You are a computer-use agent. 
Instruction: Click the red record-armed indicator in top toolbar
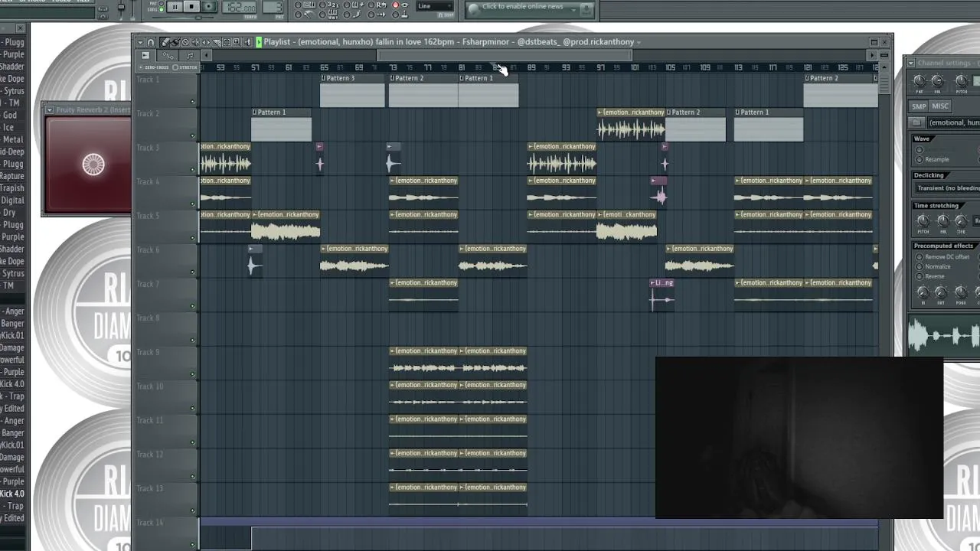(395, 5)
